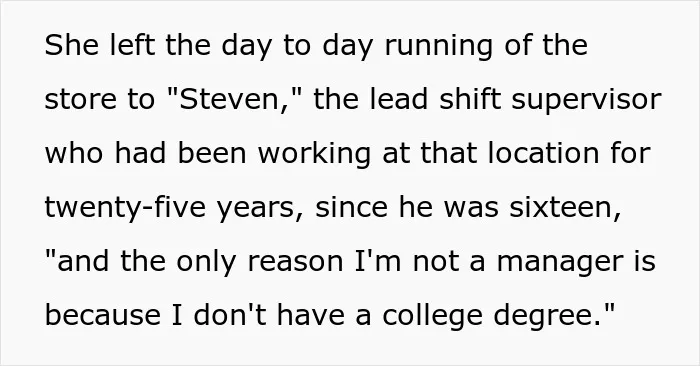700x366 pixels.
Task: Click the word "since" in the fourth line
Action: click(x=351, y=207)
